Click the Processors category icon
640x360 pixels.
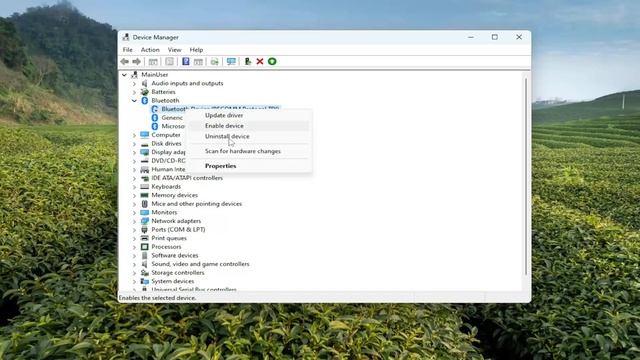point(144,247)
